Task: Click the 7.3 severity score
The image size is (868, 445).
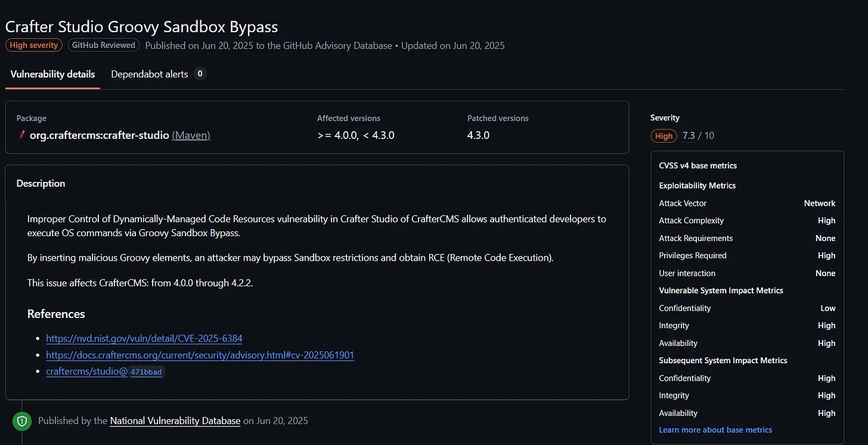Action: [x=689, y=135]
